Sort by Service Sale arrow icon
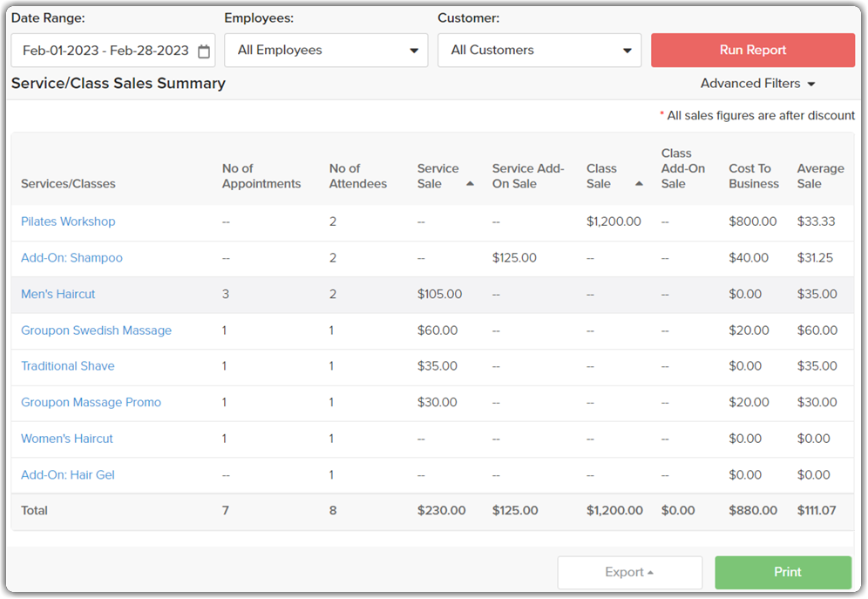Screen dimensions: 868x599 [471, 184]
